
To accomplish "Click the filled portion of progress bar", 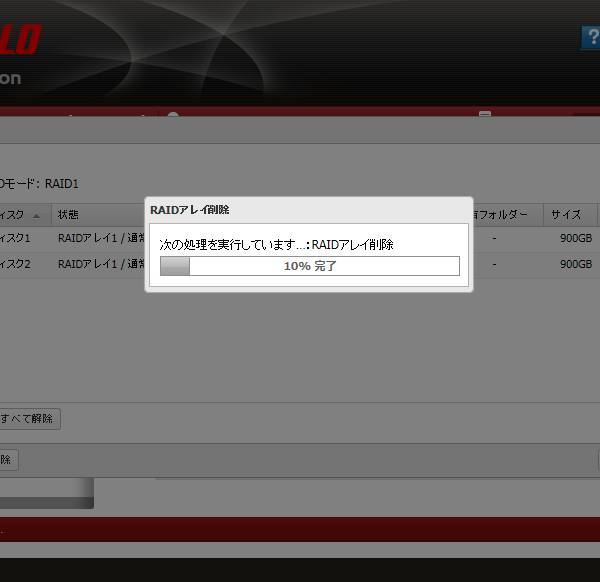I will [175, 266].
